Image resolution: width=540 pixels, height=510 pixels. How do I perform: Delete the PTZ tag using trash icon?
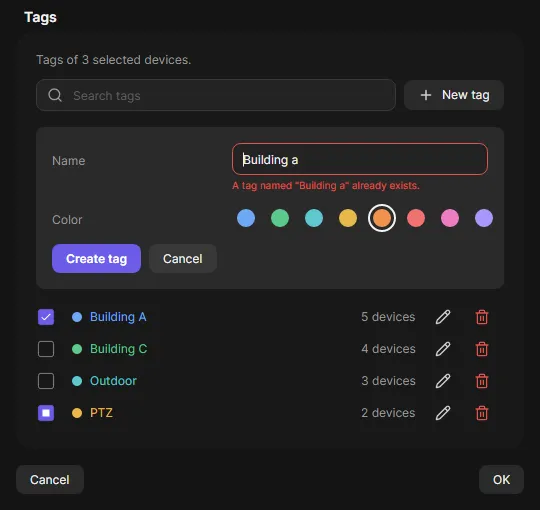(x=482, y=413)
